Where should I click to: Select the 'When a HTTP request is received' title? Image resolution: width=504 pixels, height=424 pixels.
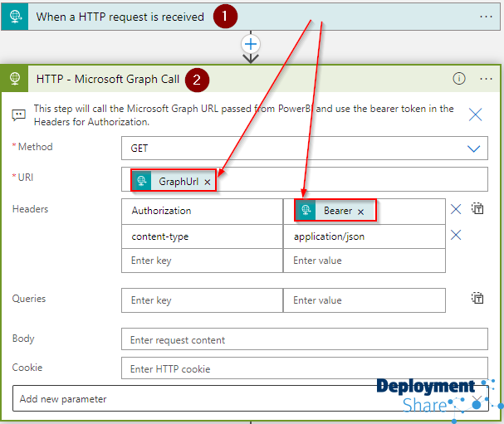coord(120,17)
